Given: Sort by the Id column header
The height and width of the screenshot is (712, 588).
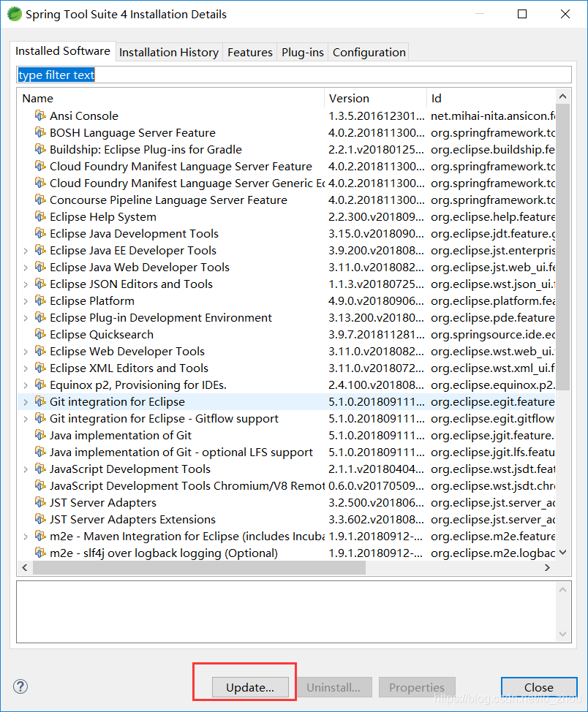Looking at the screenshot, I should [x=491, y=98].
